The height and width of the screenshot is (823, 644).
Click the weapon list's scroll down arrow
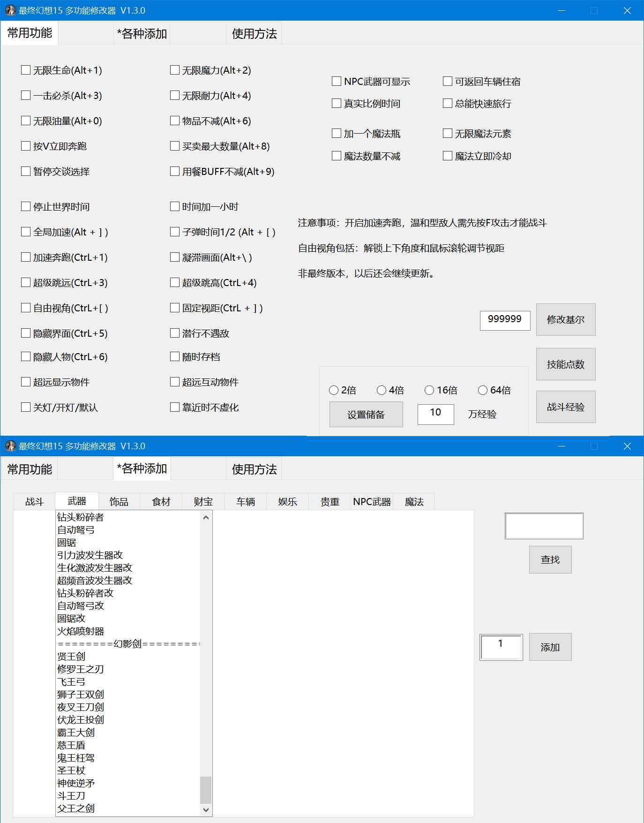(x=206, y=810)
